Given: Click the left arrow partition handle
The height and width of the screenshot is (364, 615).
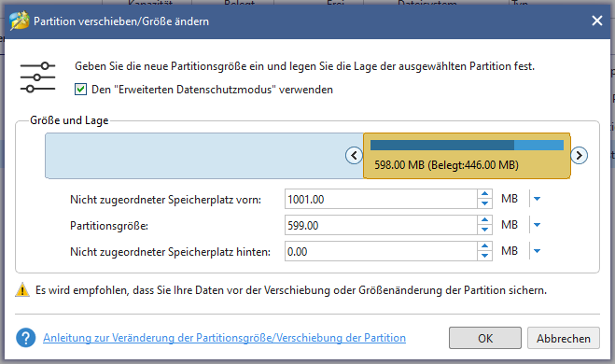Looking at the screenshot, I should (354, 155).
